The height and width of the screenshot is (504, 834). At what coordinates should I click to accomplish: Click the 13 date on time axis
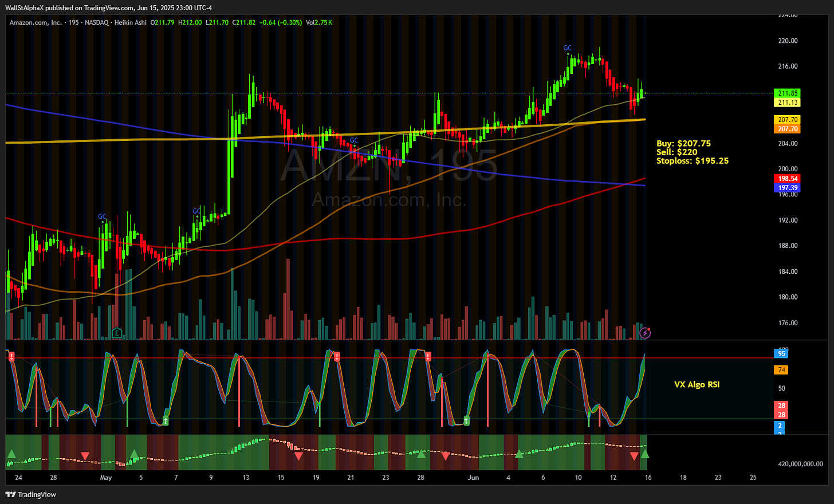246,478
